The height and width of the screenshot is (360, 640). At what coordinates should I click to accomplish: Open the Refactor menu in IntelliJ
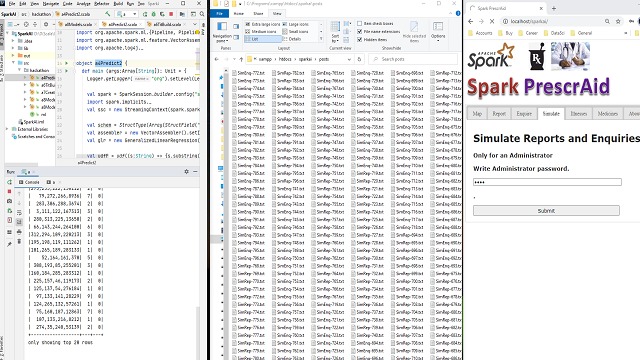(x=102, y=4)
